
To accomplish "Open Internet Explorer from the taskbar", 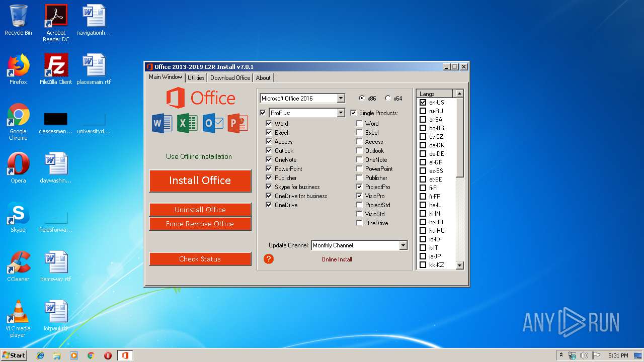I will [40, 355].
